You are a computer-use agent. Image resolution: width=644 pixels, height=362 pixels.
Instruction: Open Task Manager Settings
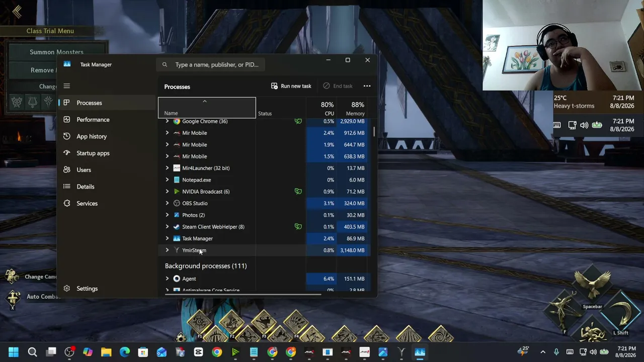pos(107,289)
